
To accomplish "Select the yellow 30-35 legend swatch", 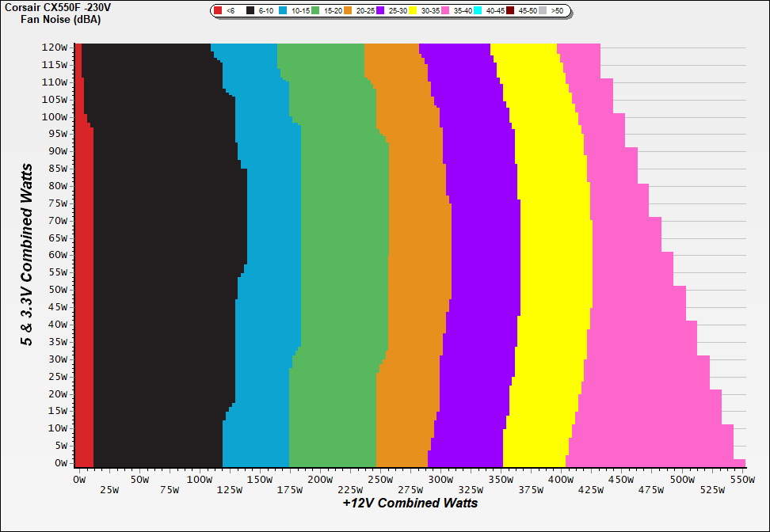I will (413, 11).
